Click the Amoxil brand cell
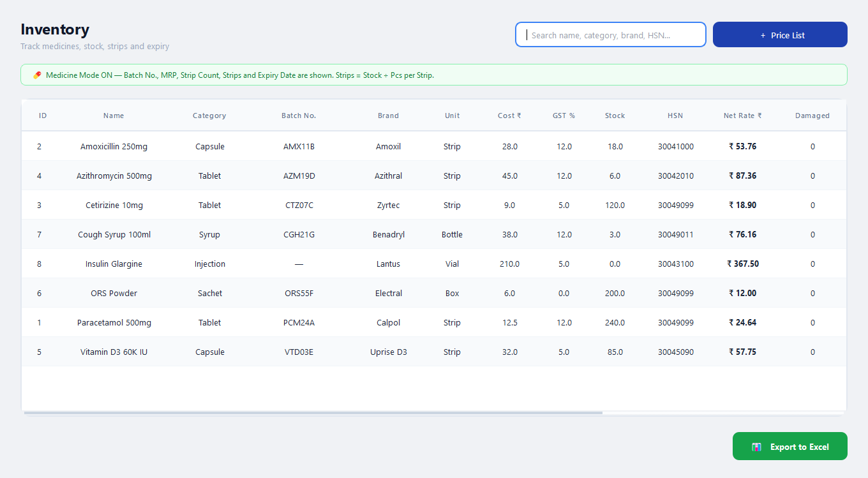This screenshot has height=478, width=868. [388, 146]
